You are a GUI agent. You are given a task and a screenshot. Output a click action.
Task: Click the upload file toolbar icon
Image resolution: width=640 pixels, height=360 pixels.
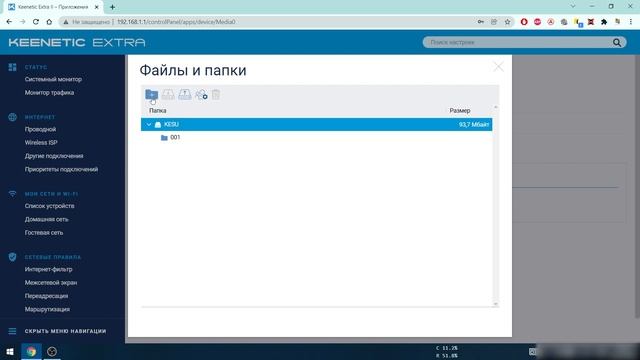pyautogui.click(x=184, y=95)
